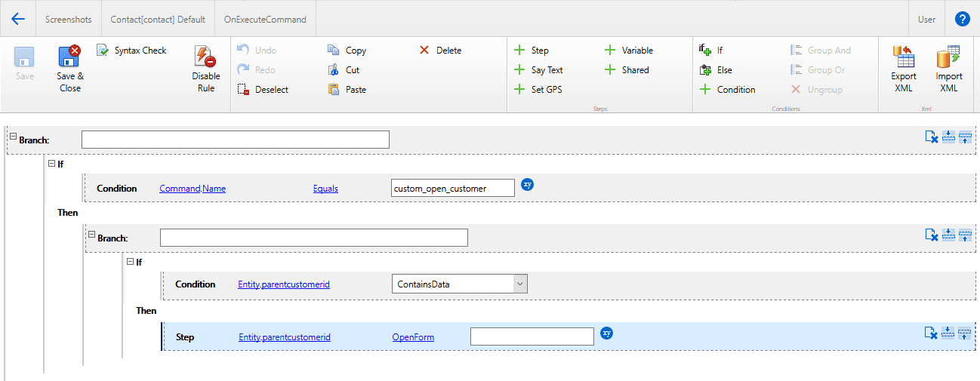Click the OpenForm action link

(x=413, y=337)
